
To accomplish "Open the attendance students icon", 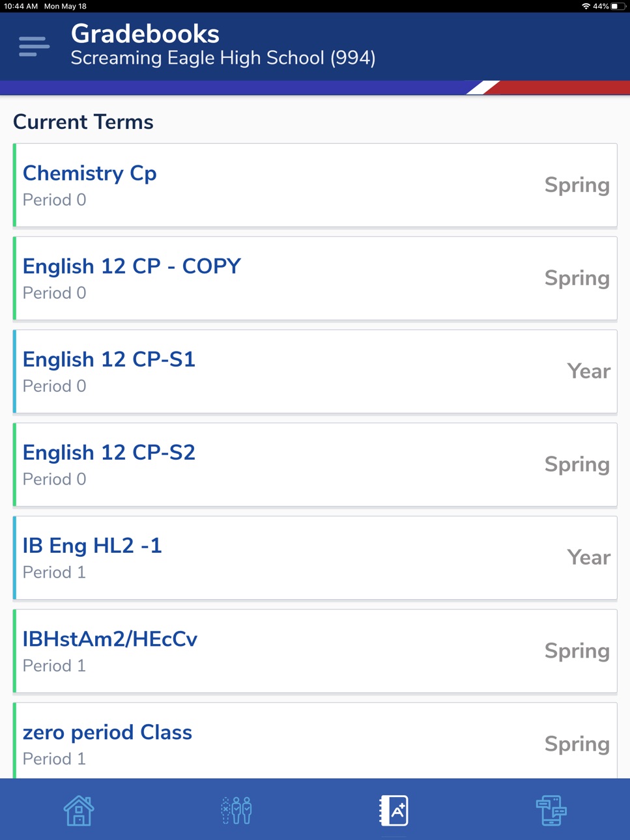I will coord(236,810).
